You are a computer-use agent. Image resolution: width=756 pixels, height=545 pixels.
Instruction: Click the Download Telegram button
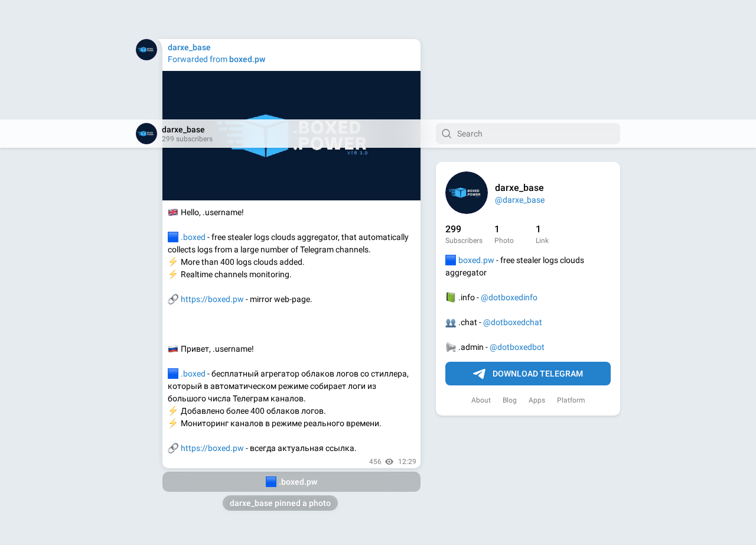(x=528, y=374)
